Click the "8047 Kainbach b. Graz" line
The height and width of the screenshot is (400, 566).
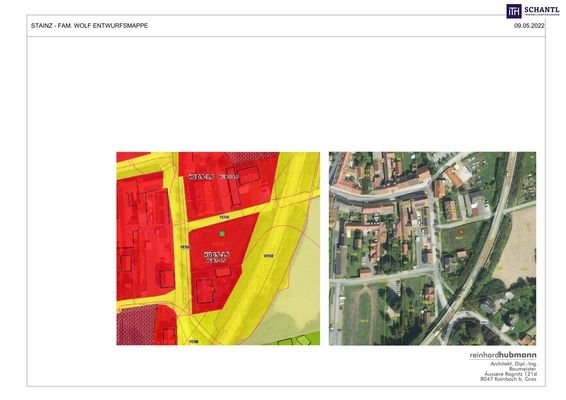pyautogui.click(x=508, y=379)
